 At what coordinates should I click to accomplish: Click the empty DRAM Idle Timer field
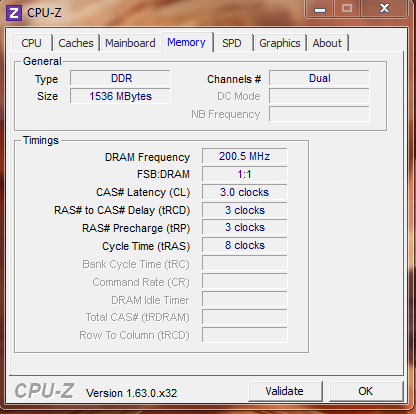pos(245,299)
